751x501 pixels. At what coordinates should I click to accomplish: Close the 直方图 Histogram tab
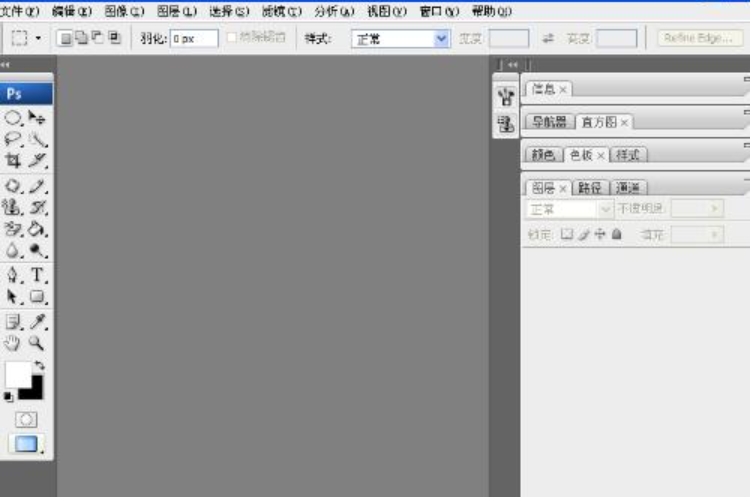pos(624,123)
